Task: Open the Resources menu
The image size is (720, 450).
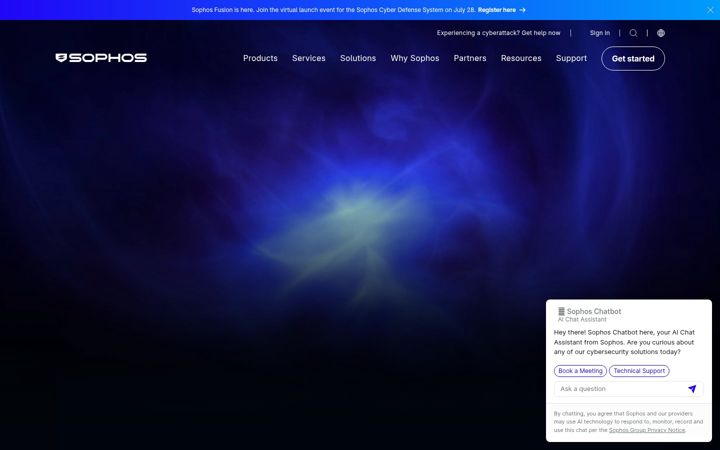Action: coord(521,58)
